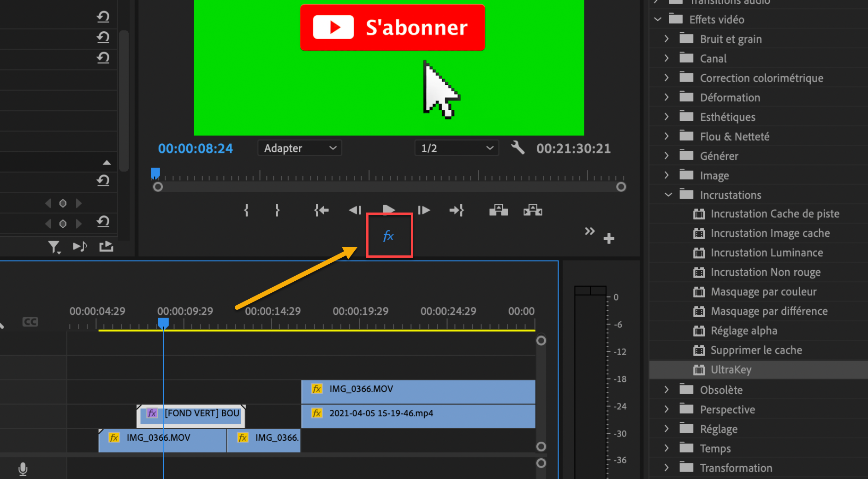Open the double-chevron overflow menu

(x=589, y=231)
